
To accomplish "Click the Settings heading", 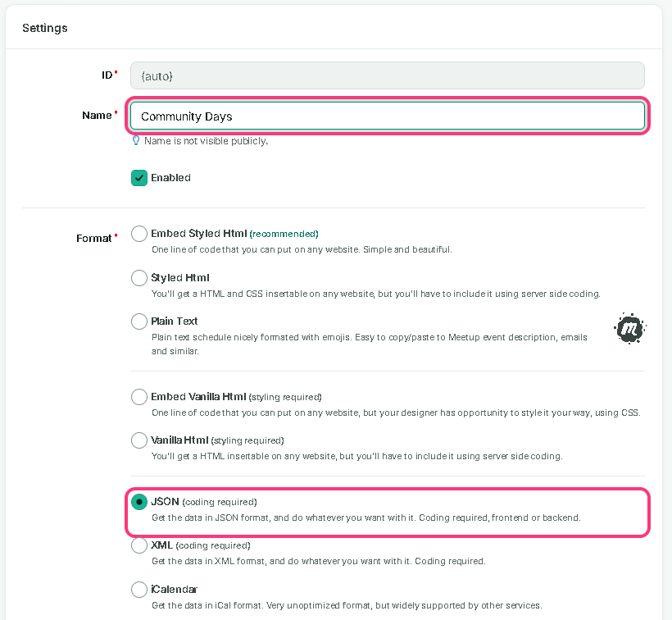I will (45, 28).
